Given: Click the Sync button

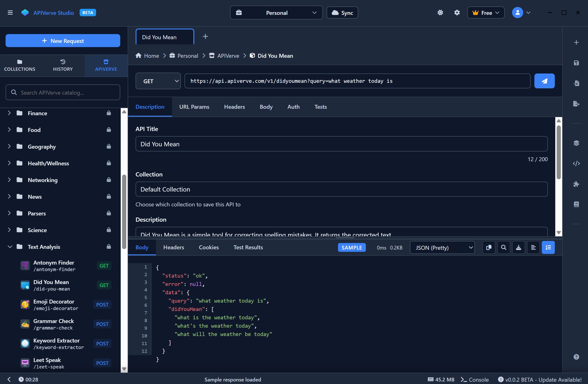Looking at the screenshot, I should point(342,13).
